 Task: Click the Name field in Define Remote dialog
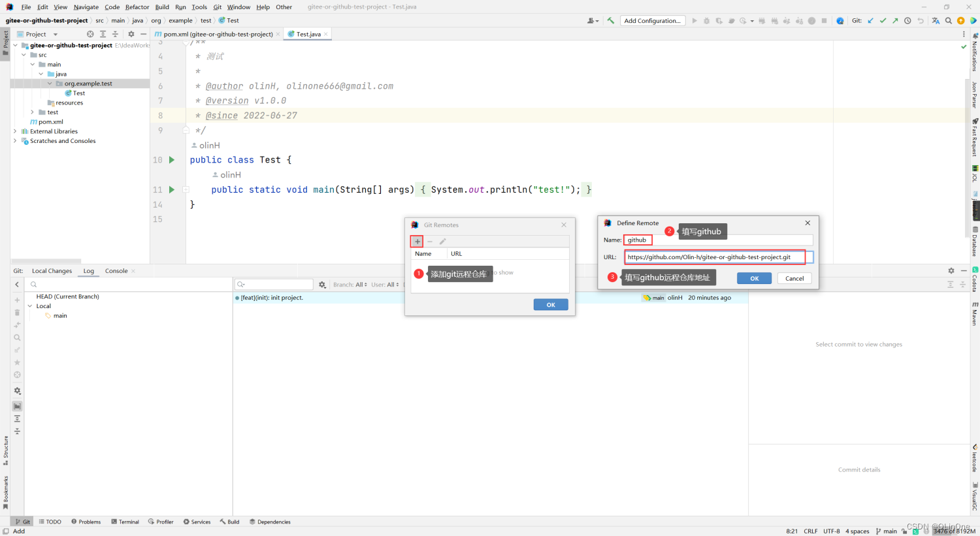(719, 240)
